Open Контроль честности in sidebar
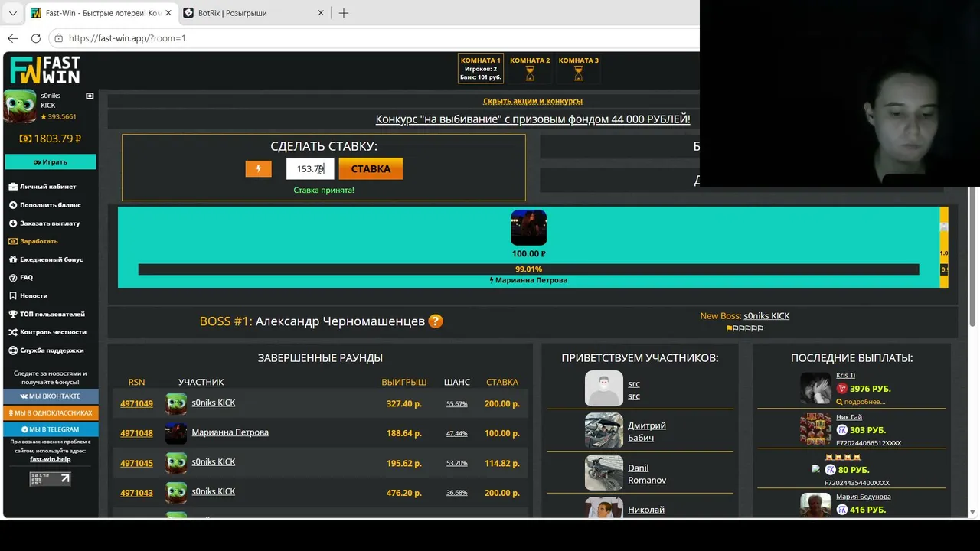The image size is (980, 551). [x=53, y=332]
